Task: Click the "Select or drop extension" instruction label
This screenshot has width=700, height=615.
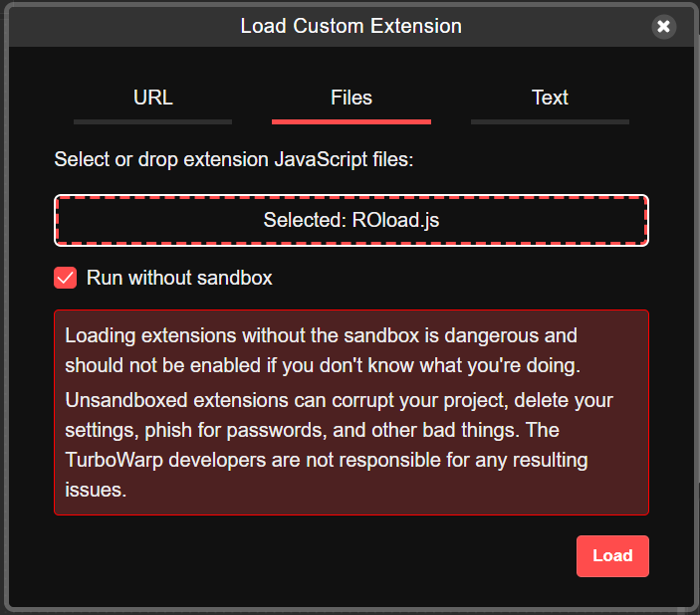Action: tap(233, 159)
